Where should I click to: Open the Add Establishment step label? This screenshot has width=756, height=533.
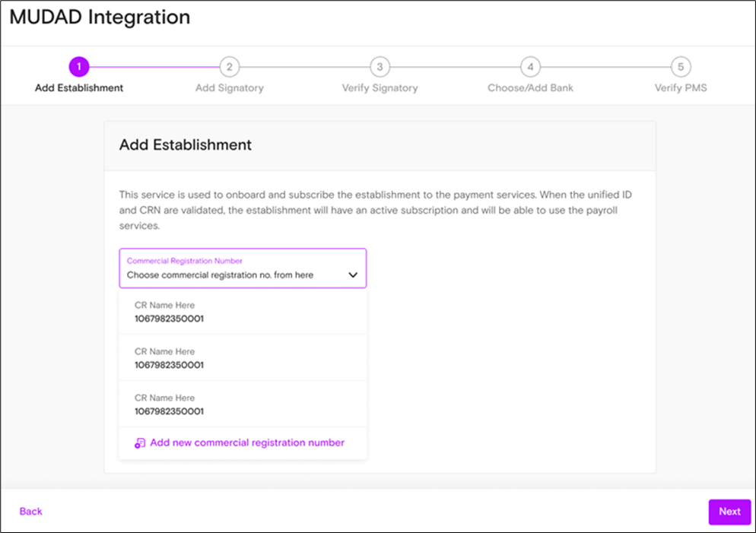(x=79, y=87)
